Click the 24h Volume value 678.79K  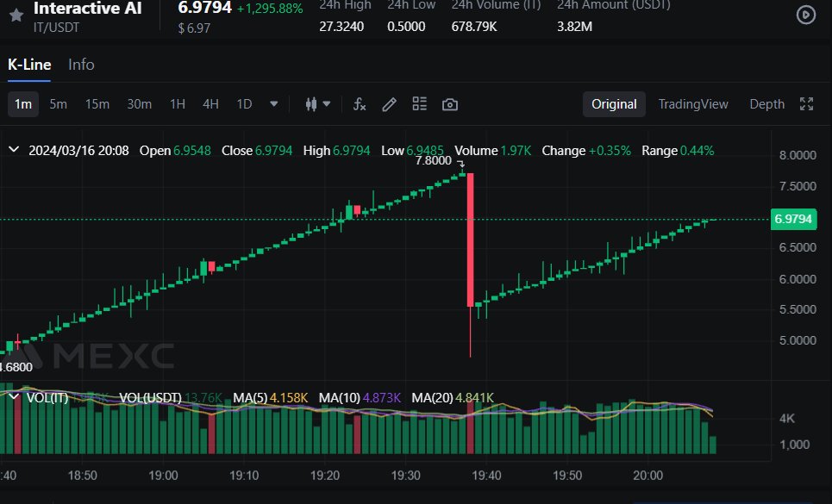[x=474, y=27]
